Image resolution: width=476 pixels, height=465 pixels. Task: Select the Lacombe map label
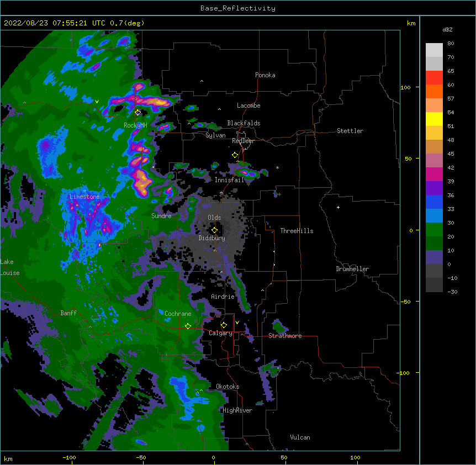coord(248,105)
